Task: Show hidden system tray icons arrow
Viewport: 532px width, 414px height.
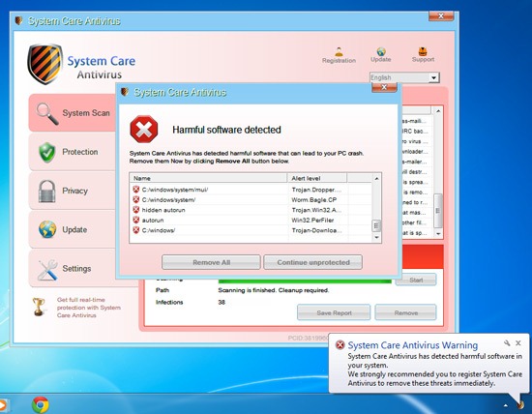Action: click(x=506, y=405)
